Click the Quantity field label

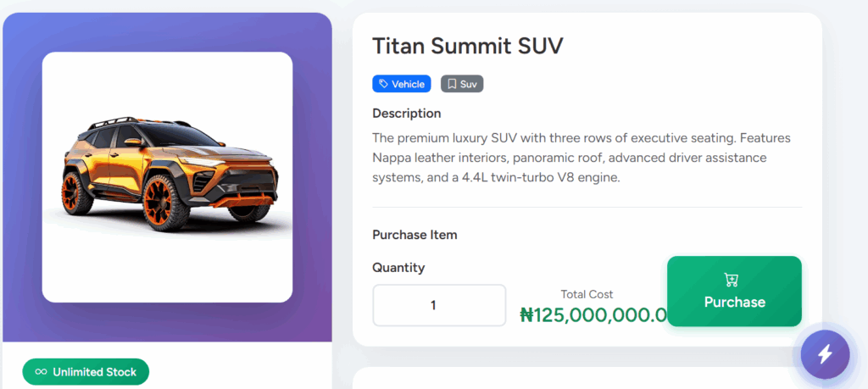click(398, 268)
